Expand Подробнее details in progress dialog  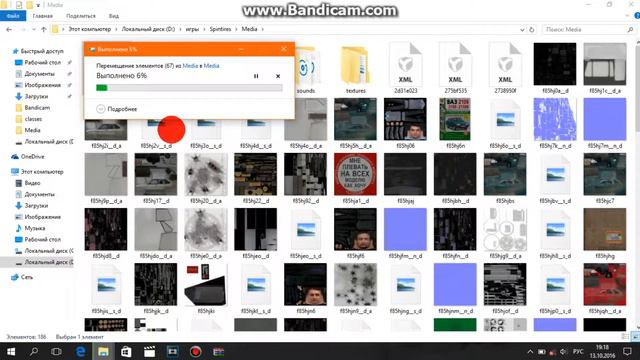tap(117, 109)
